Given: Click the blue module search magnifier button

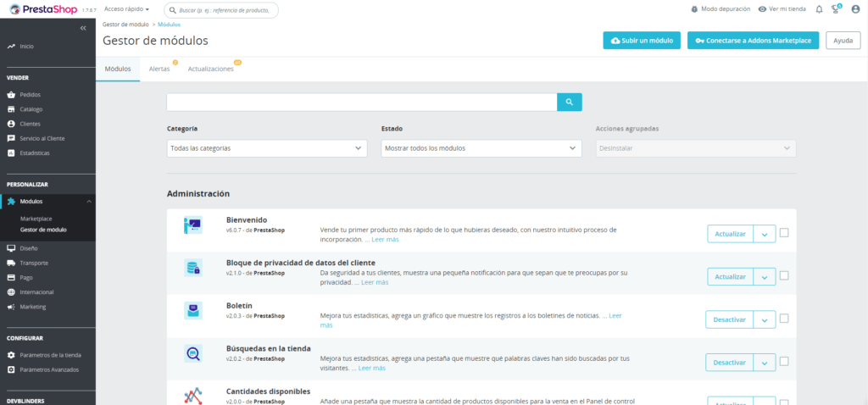Looking at the screenshot, I should point(569,103).
